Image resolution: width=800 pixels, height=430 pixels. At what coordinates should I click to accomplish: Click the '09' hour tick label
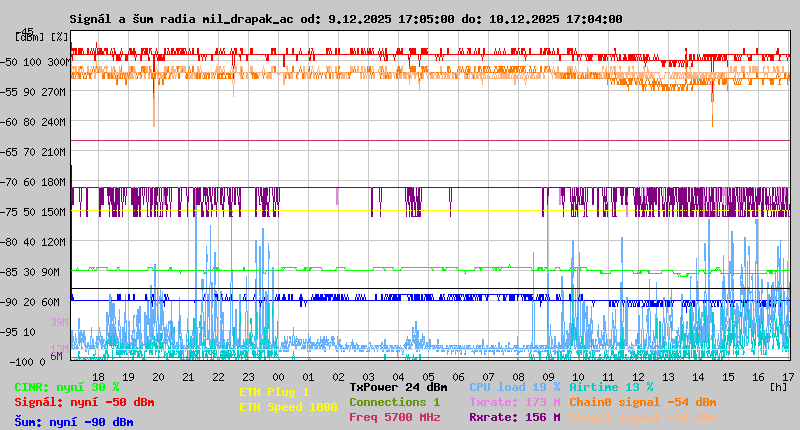[x=548, y=377]
